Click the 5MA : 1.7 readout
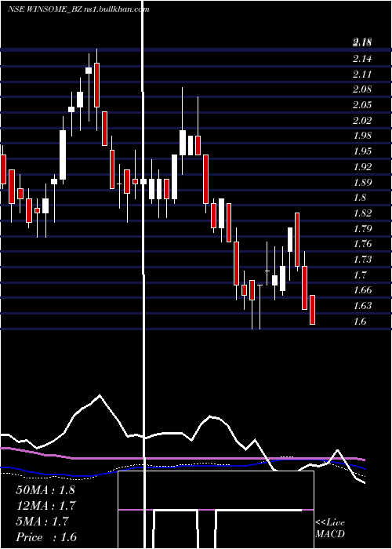The image size is (392, 549). coord(42,522)
